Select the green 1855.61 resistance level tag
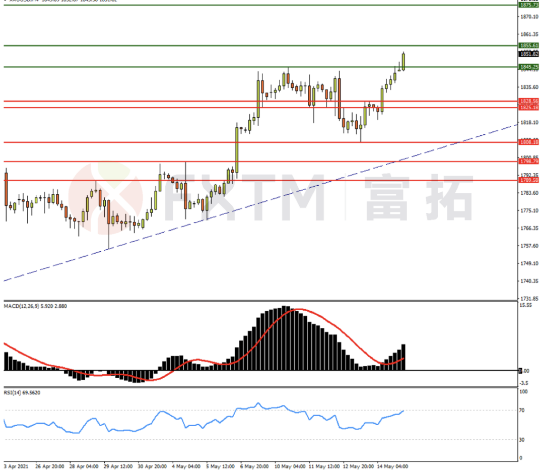 coord(529,45)
